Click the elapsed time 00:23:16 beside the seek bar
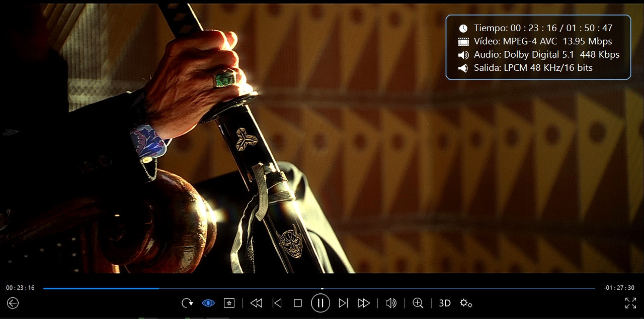Image resolution: width=644 pixels, height=319 pixels. click(20, 288)
